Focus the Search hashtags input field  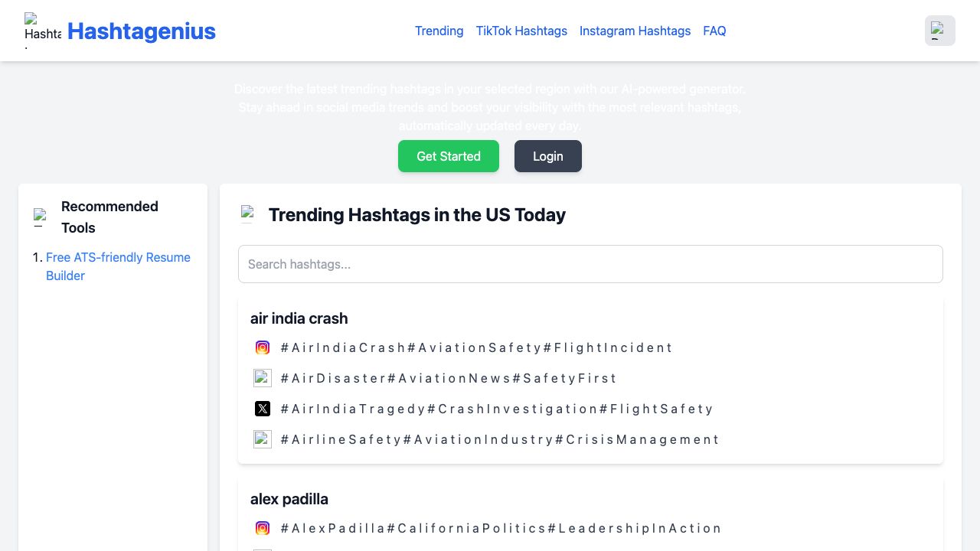[x=590, y=264]
